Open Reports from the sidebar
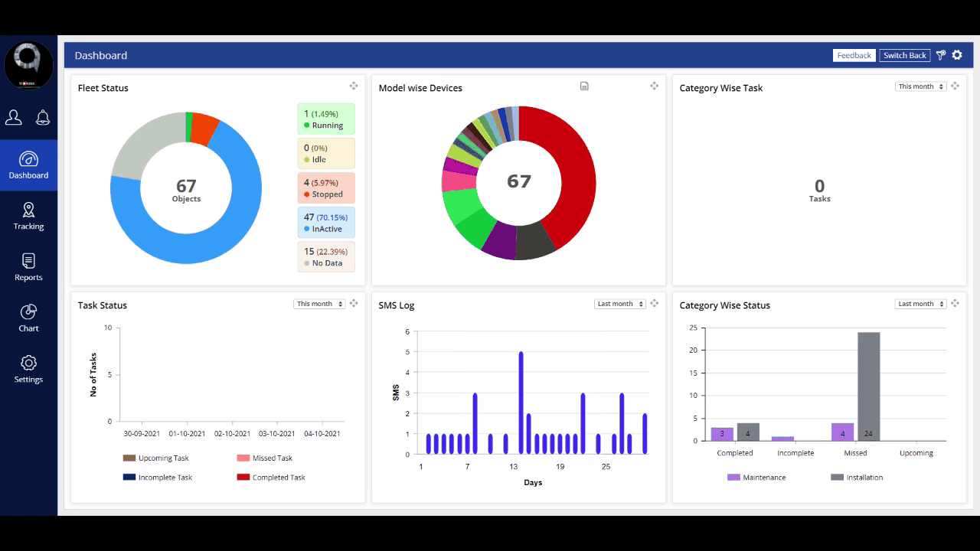The image size is (980, 551). (x=28, y=267)
